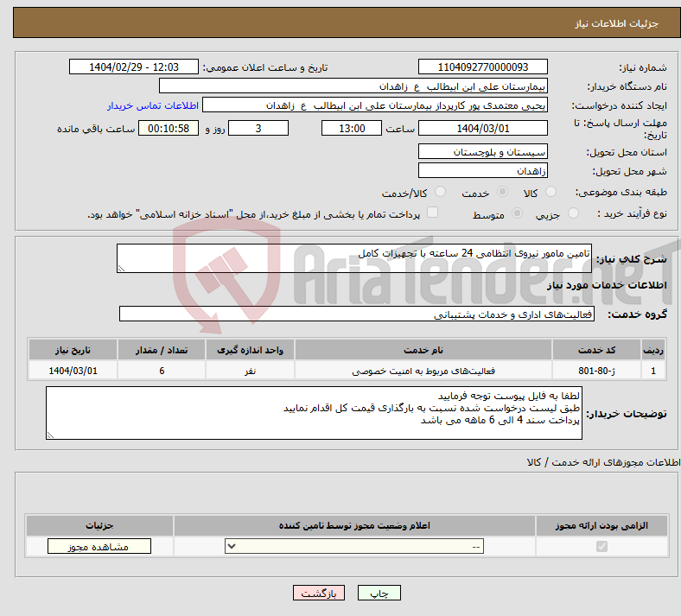The height and width of the screenshot is (616, 681).
Task: Click service code cell ژ-80-801
Action: [x=597, y=371]
